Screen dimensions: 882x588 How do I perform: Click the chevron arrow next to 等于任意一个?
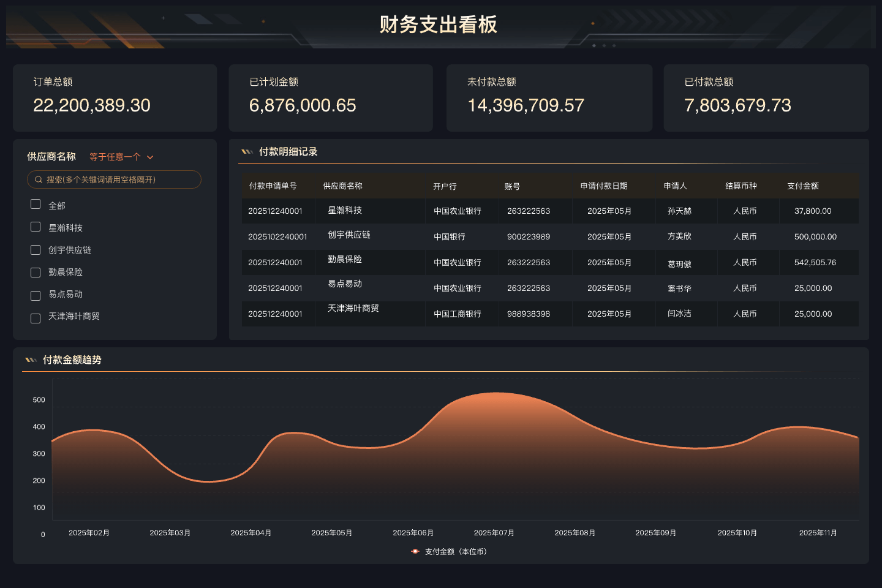(150, 157)
